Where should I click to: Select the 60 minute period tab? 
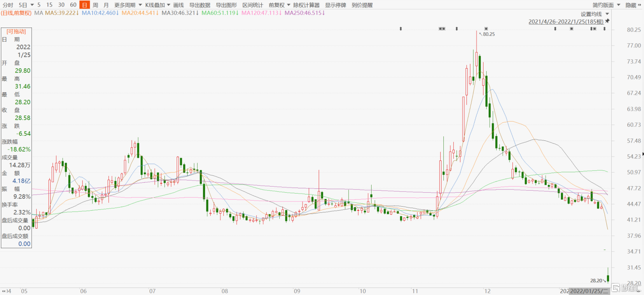click(73, 5)
